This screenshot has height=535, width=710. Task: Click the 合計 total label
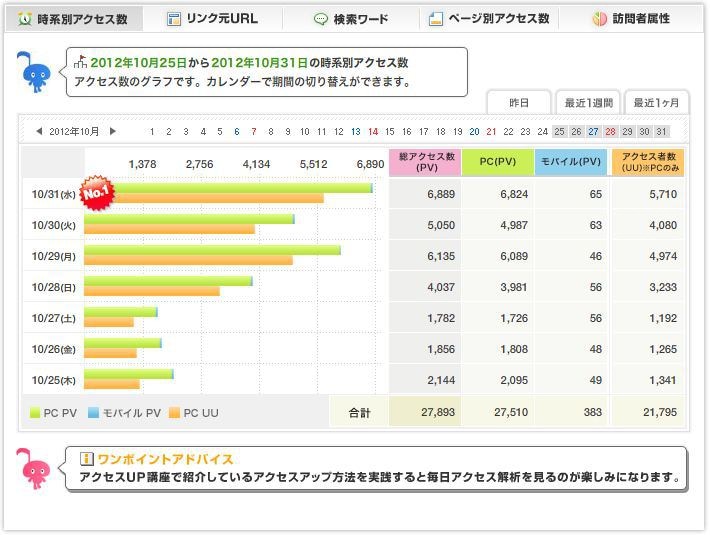(360, 412)
